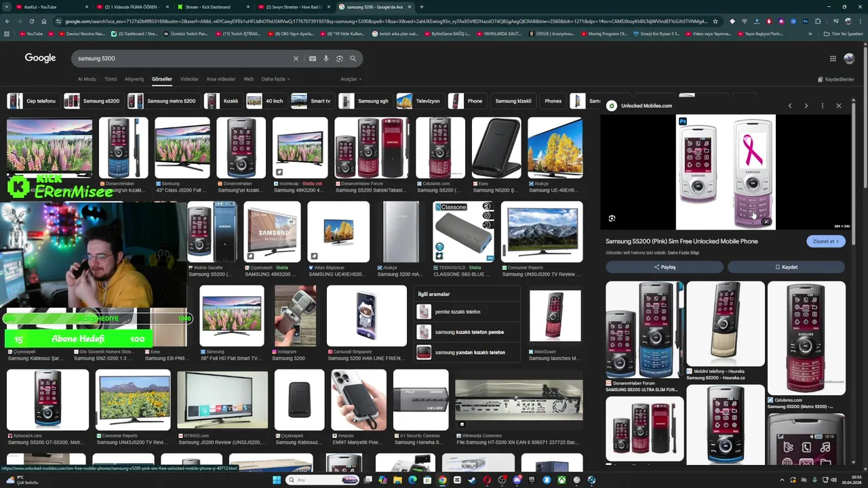The width and height of the screenshot is (868, 488).
Task: Switch to the Alışveriş tab
Action: (x=134, y=79)
